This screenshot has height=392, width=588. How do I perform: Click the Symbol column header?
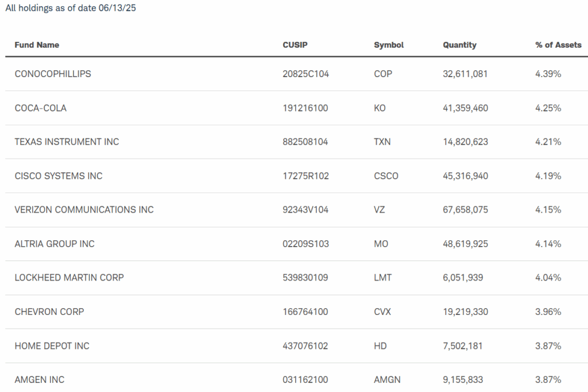point(389,45)
